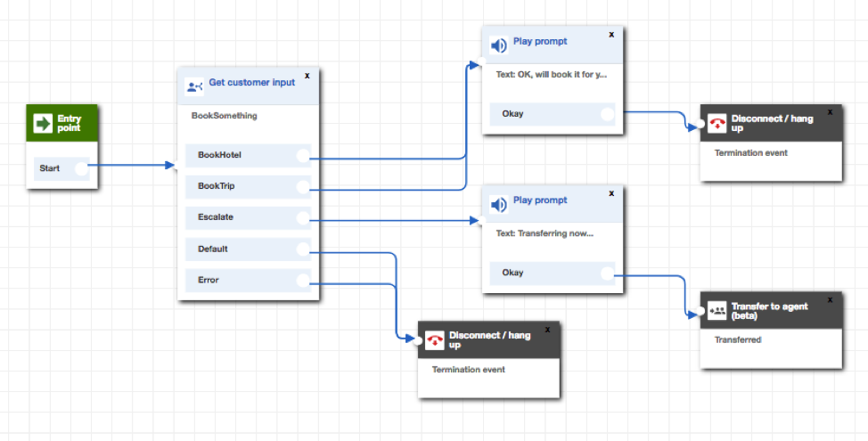Click the Entry point green arrow icon
The height and width of the screenshot is (441, 868).
point(43,124)
